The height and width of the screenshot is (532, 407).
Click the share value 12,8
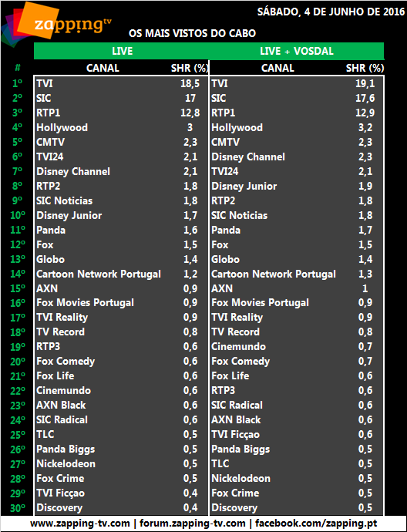pos(190,113)
